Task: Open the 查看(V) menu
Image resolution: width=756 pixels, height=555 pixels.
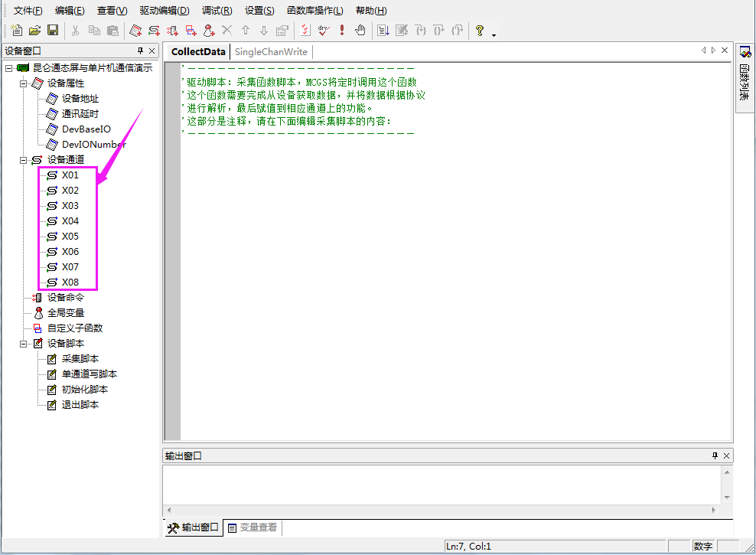Action: pyautogui.click(x=112, y=11)
